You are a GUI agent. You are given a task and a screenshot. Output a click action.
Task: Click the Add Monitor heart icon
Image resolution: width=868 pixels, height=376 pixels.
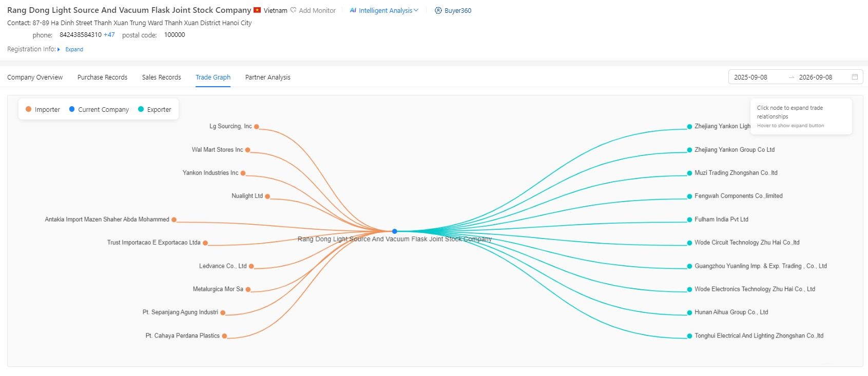[x=293, y=10]
